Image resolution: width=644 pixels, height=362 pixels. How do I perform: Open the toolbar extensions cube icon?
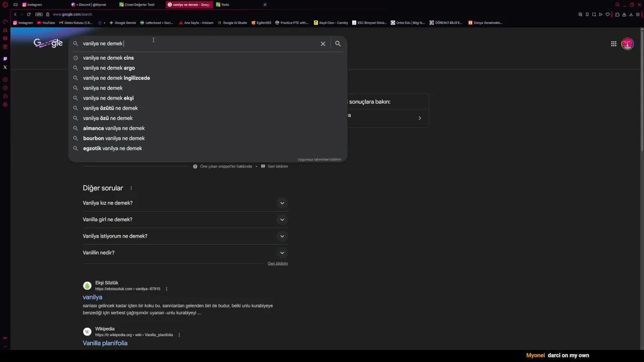tap(617, 14)
